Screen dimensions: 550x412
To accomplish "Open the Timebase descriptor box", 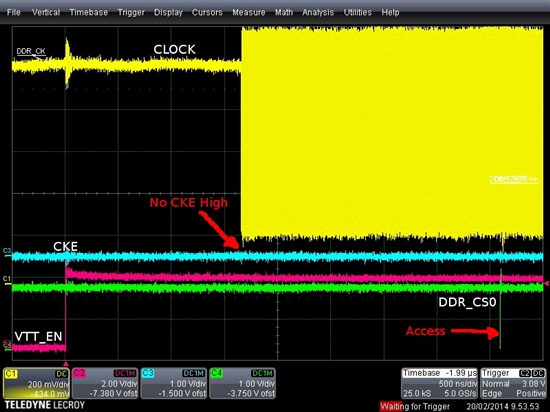I will (440, 383).
